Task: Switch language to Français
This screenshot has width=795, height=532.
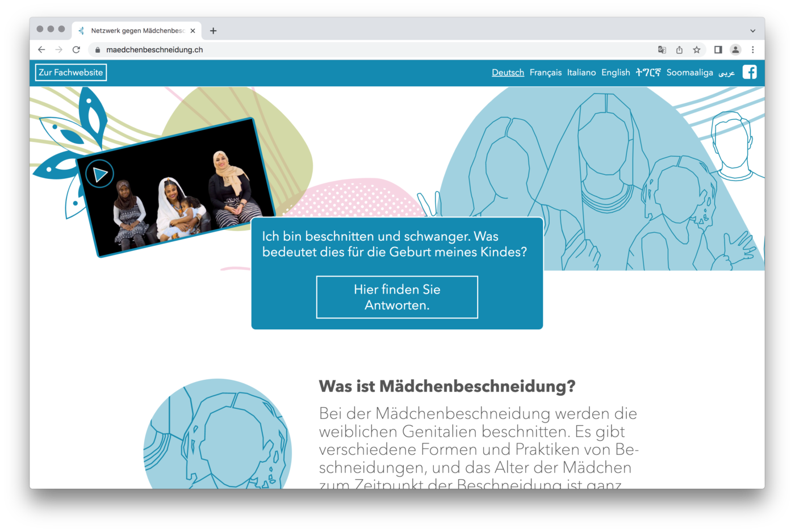Action: (546, 73)
